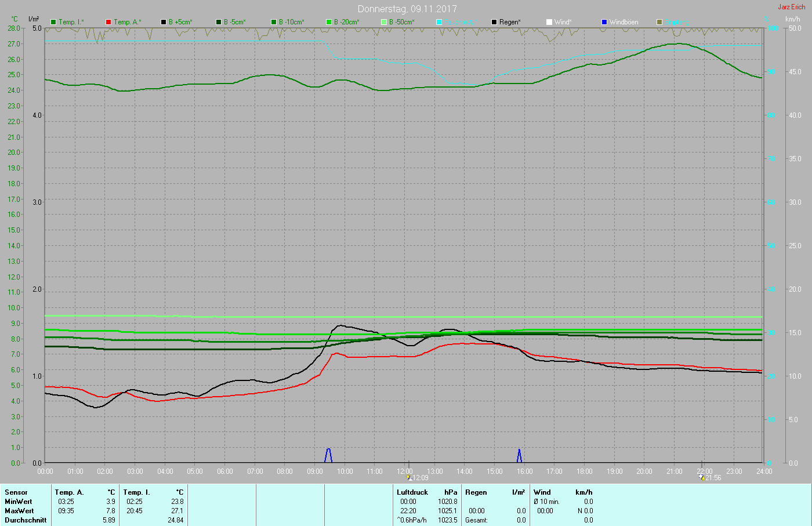Toggle the B -10cm series in the legend
This screenshot has height=526, width=812.
288,22
